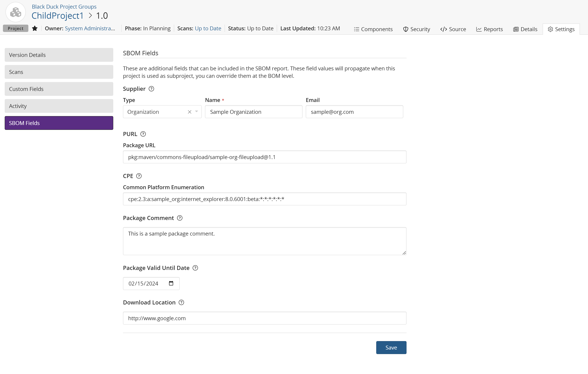Click the Supplier help question-mark icon
This screenshot has height=374, width=588.
[151, 89]
